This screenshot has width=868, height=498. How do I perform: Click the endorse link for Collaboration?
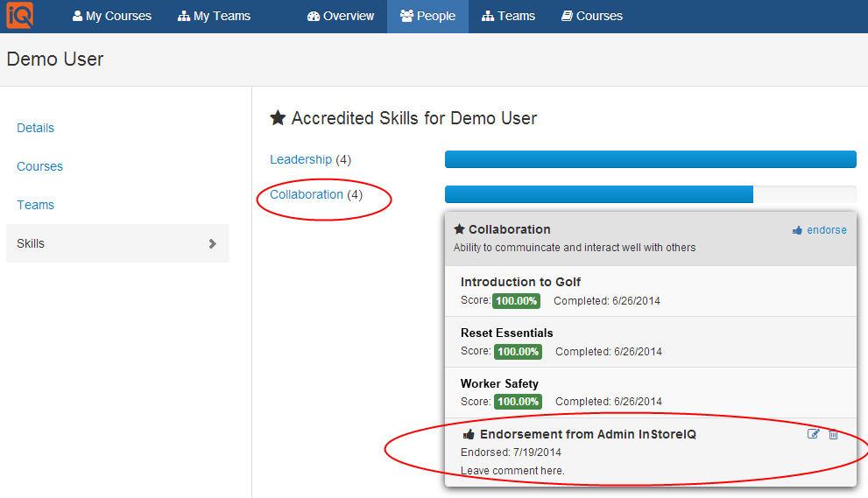click(826, 230)
